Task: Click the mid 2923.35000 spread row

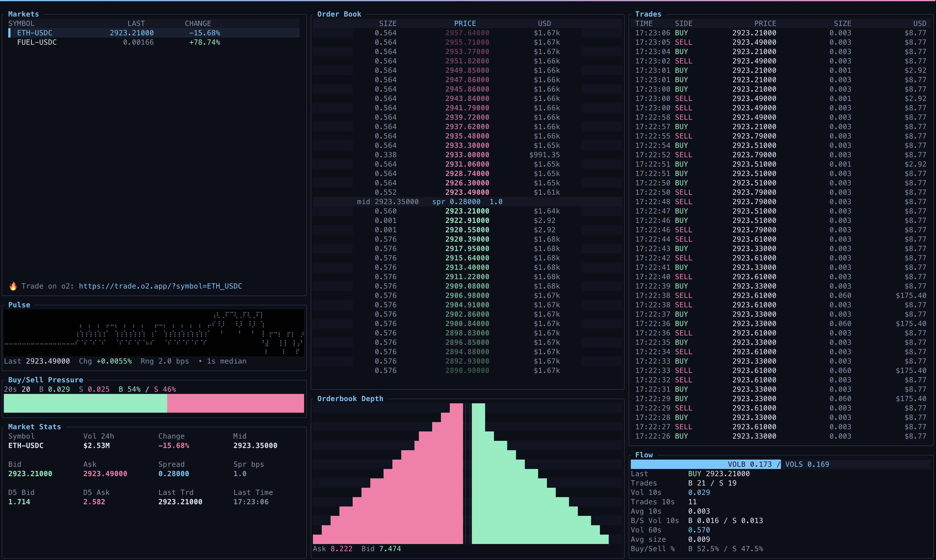Action: click(467, 201)
